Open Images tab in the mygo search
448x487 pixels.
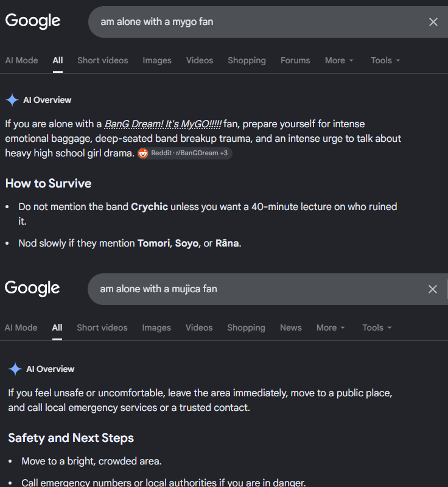(157, 60)
